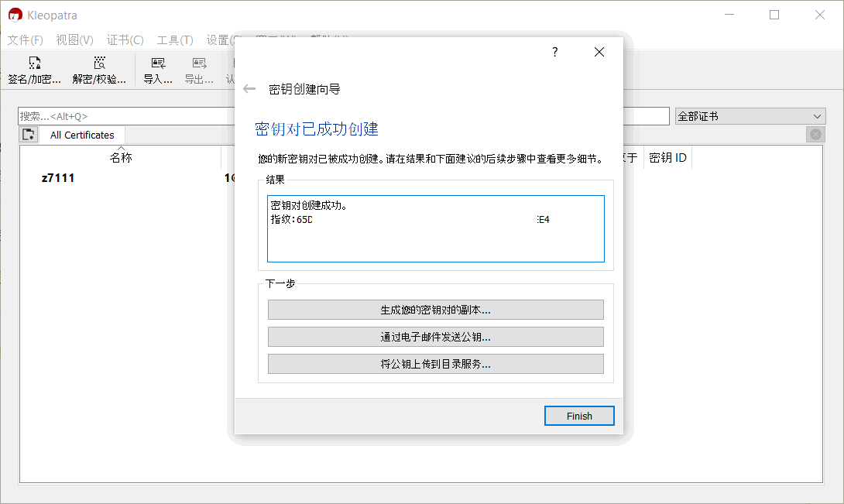The image size is (844, 504).
Task: Click 将公钥上传到目录服务 button
Action: click(x=435, y=363)
